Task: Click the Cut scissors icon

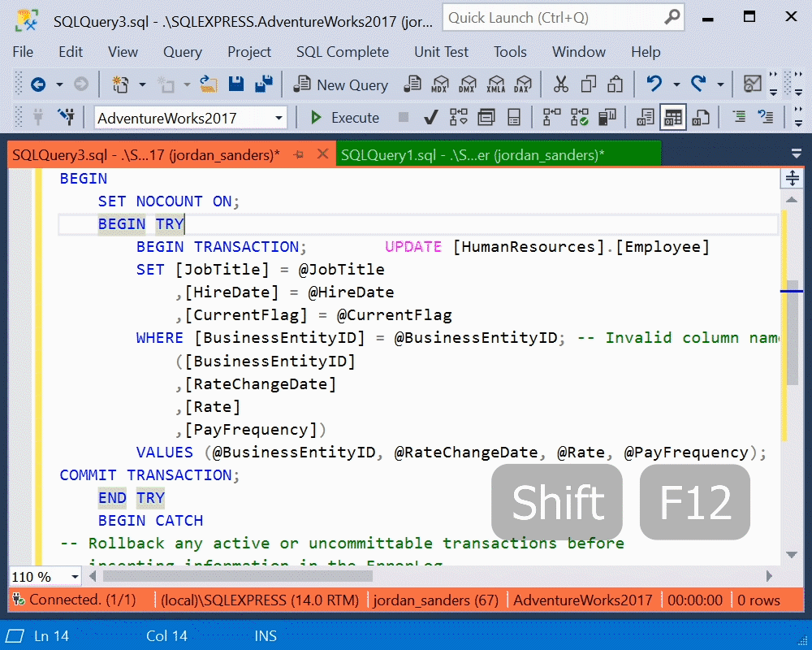Action: point(561,84)
